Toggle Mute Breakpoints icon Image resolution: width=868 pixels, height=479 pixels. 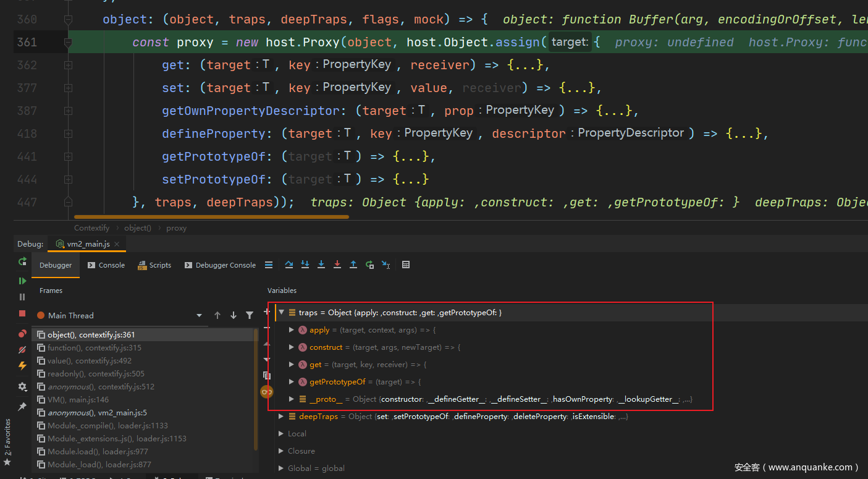click(22, 350)
